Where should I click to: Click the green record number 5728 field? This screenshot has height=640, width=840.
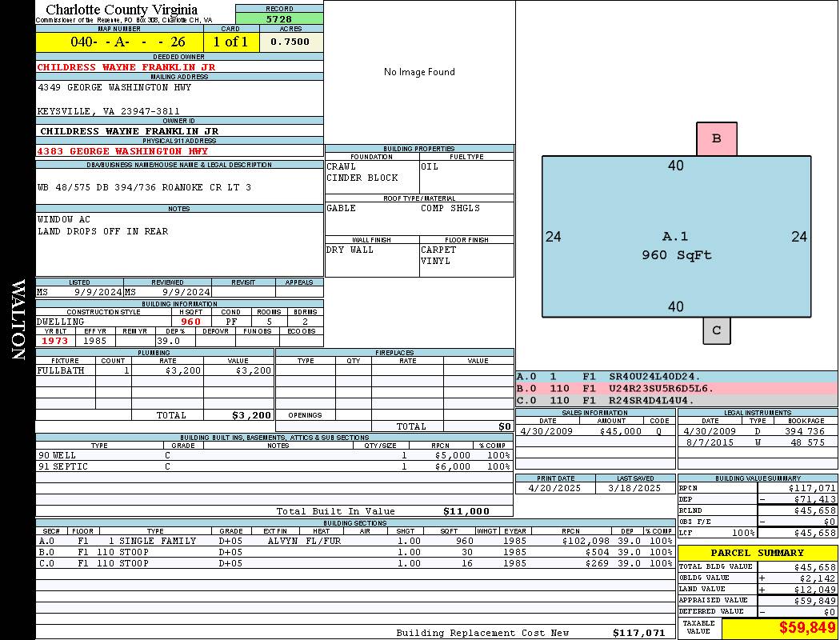(279, 18)
